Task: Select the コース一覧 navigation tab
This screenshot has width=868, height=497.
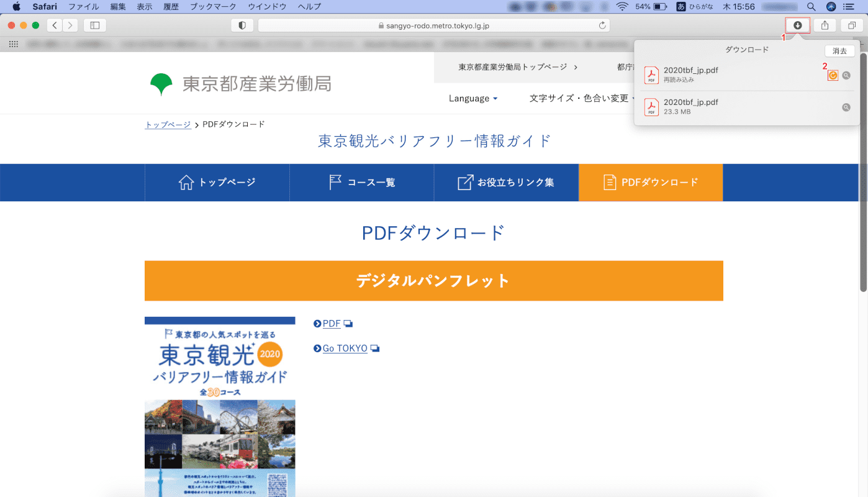Action: pyautogui.click(x=362, y=183)
